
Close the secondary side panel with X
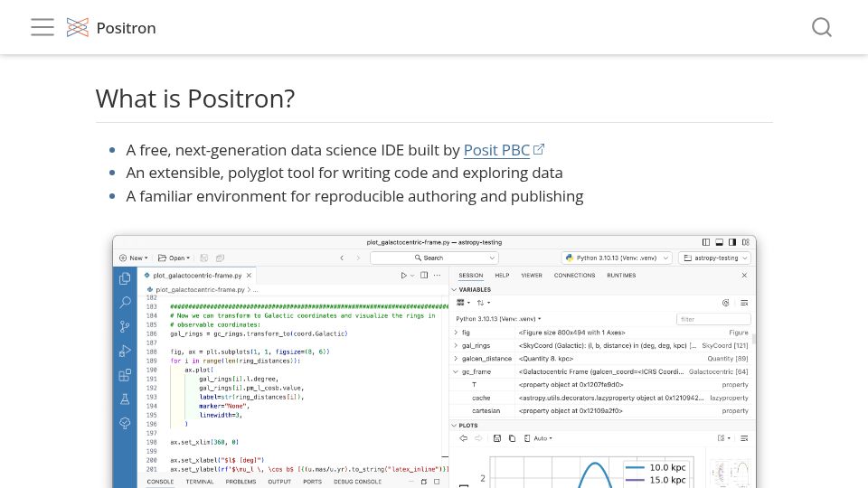[744, 275]
